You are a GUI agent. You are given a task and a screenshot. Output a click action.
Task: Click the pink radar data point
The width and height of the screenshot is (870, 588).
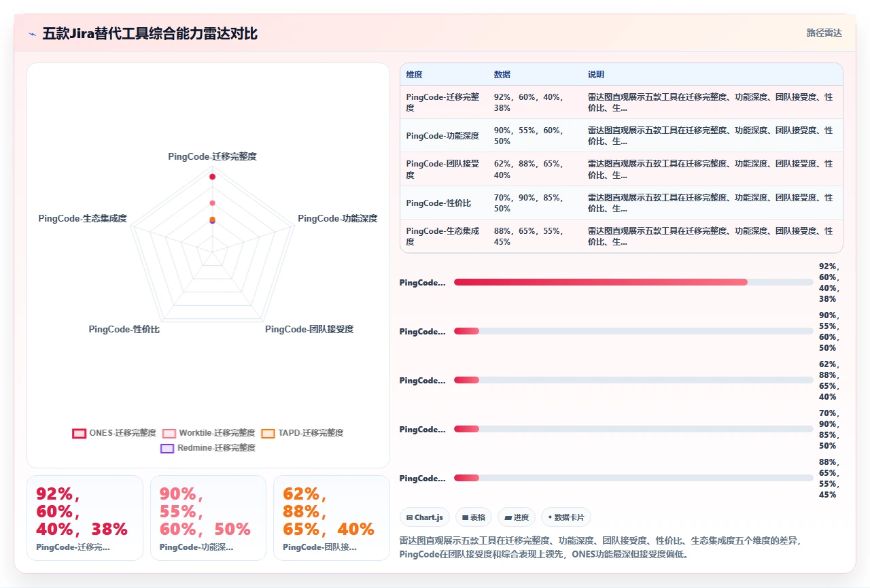pos(212,203)
